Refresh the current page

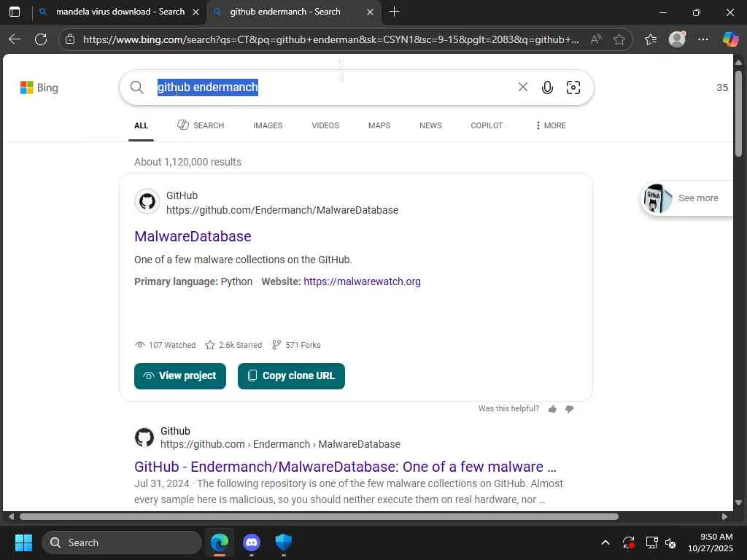coord(41,39)
